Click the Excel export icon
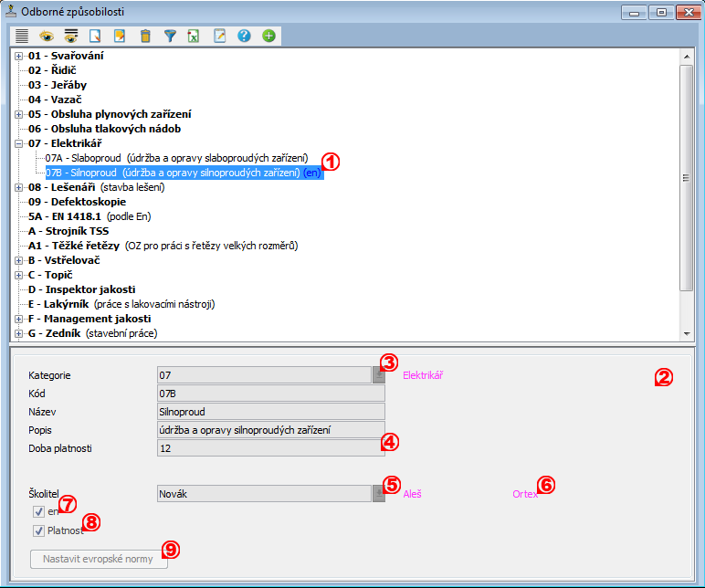Image resolution: width=705 pixels, height=588 pixels. [x=194, y=37]
